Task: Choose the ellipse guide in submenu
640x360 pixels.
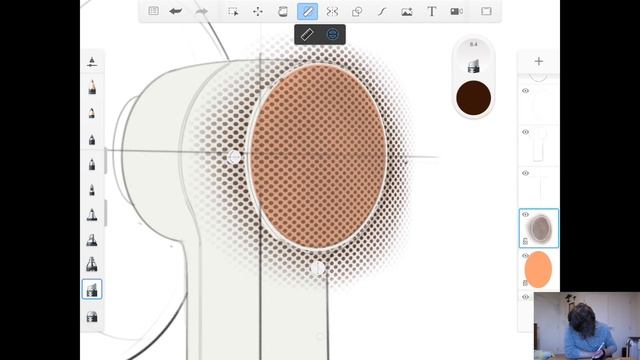Action: (x=332, y=34)
